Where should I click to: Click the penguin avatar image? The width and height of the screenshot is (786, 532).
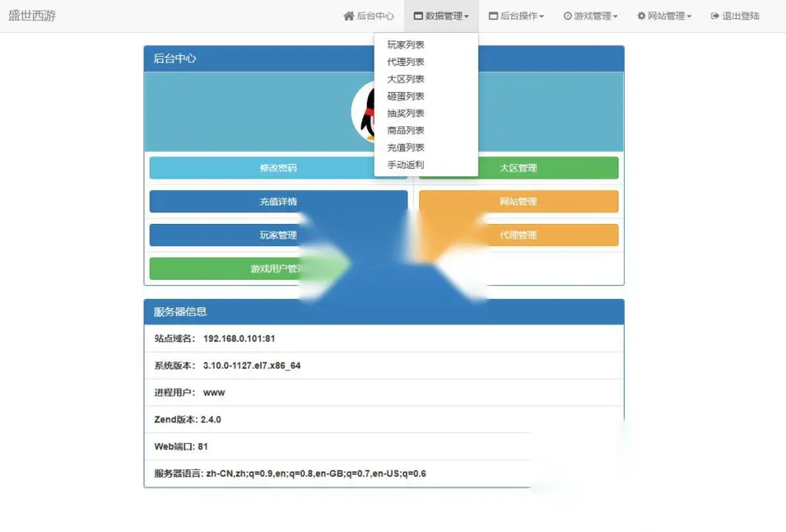(x=363, y=112)
